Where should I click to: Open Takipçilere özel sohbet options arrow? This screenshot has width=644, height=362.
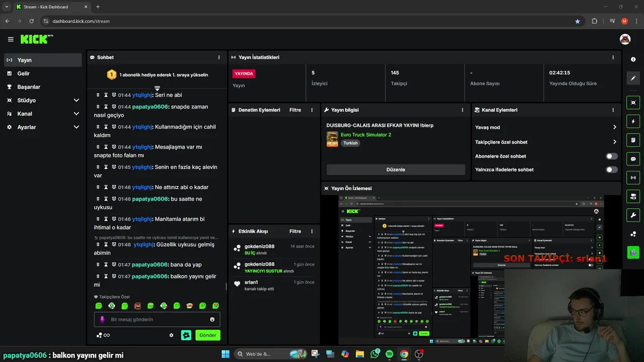(614, 142)
